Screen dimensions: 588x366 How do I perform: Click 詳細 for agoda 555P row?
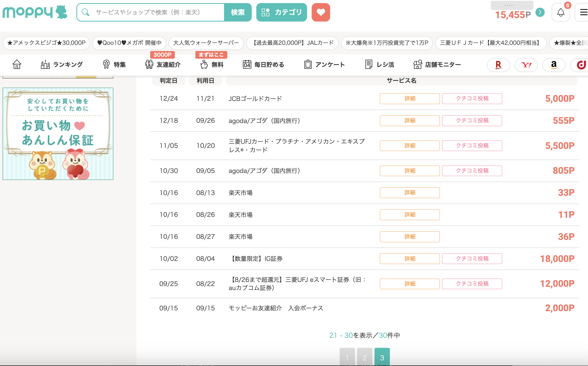(410, 121)
